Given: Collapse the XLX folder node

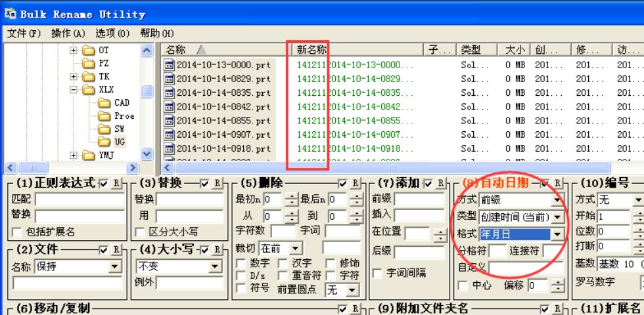Looking at the screenshot, I should click(73, 90).
